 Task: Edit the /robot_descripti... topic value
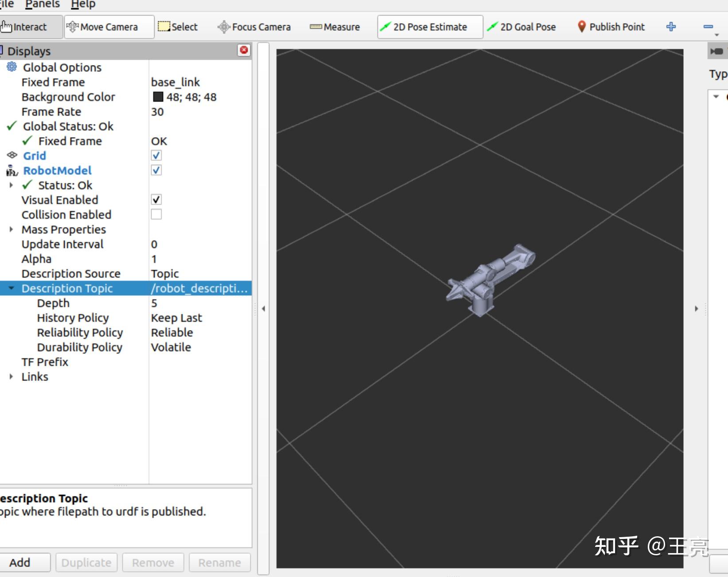pyautogui.click(x=200, y=288)
